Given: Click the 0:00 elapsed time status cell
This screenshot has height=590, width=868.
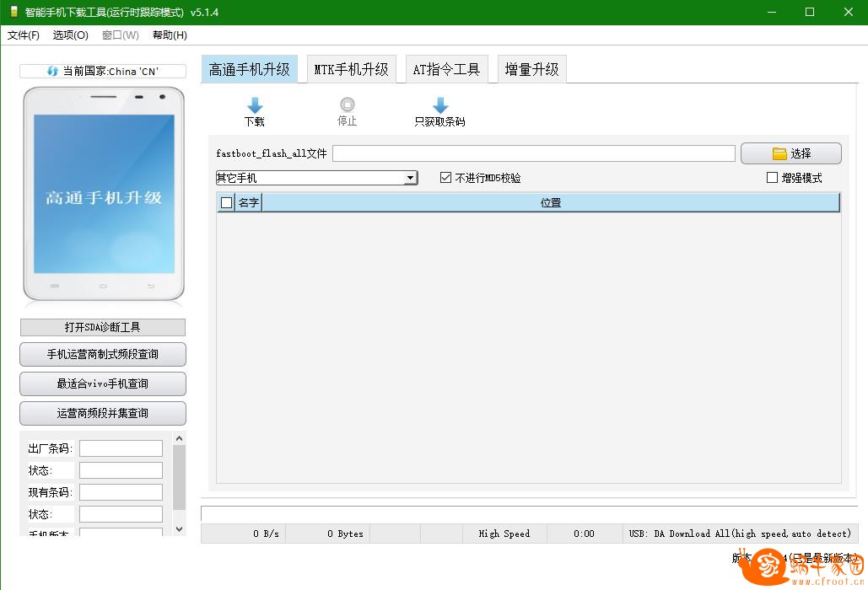Looking at the screenshot, I should pos(584,534).
